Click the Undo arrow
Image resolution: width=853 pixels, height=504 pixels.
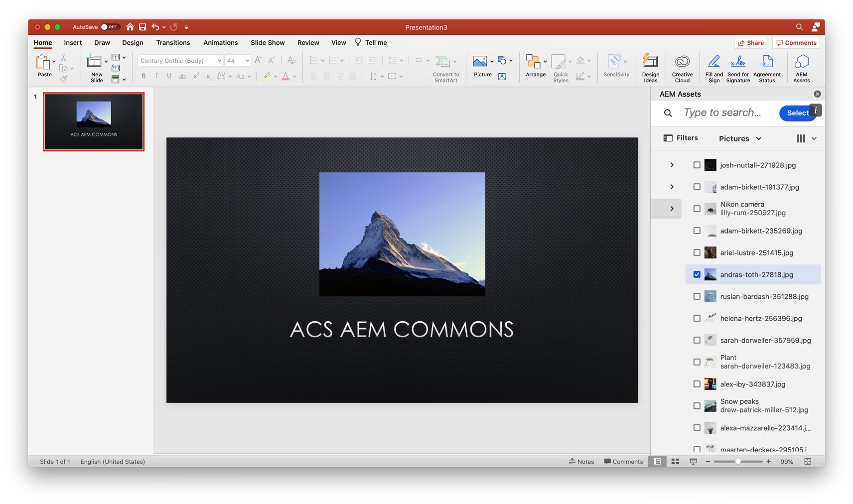155,27
